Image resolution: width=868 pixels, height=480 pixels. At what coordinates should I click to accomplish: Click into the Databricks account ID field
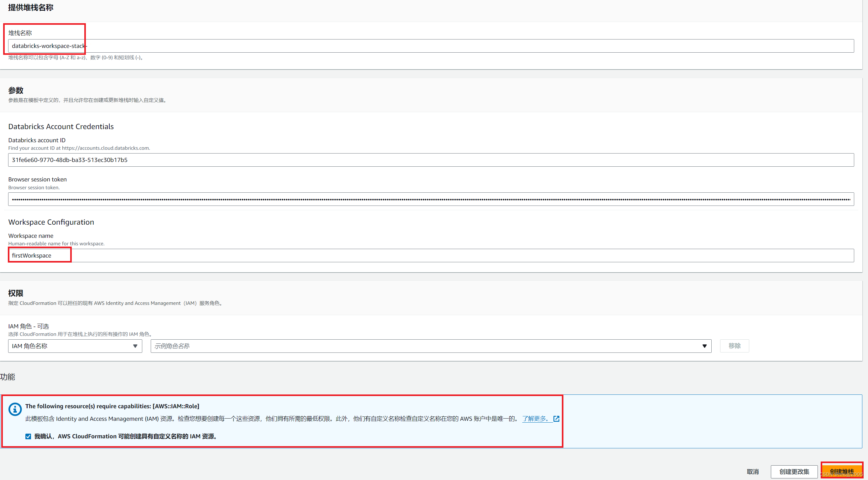point(431,160)
